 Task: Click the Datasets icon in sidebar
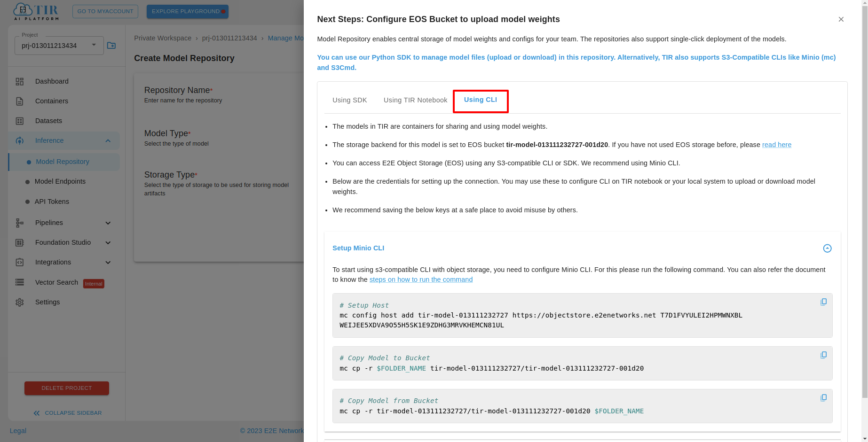click(x=19, y=121)
